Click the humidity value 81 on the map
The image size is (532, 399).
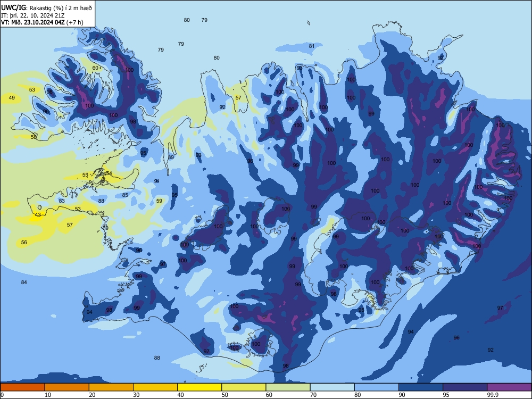click(x=311, y=46)
